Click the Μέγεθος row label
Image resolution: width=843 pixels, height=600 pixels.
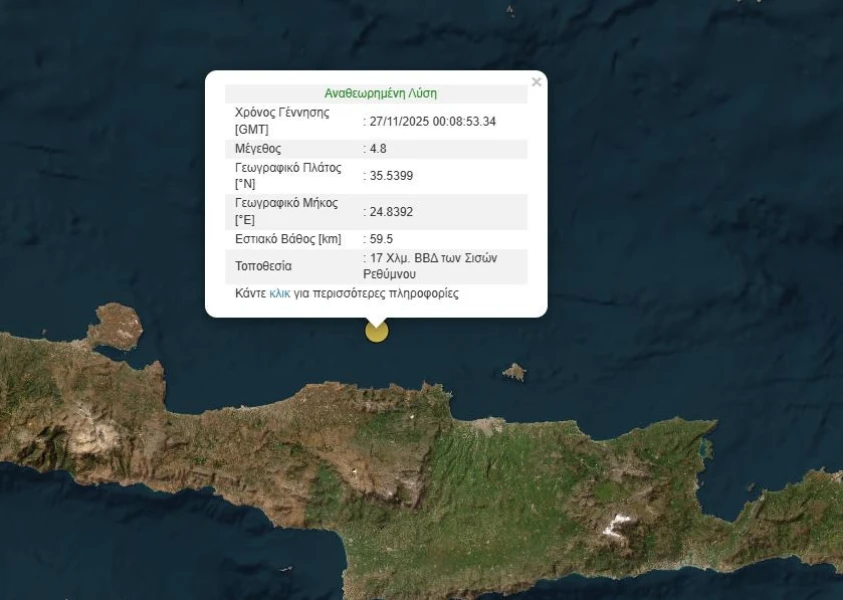(x=257, y=148)
